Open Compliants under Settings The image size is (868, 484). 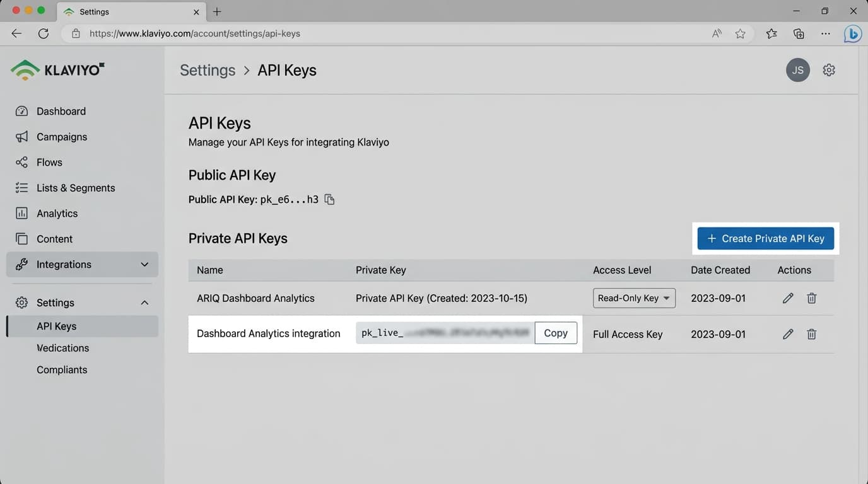(62, 370)
